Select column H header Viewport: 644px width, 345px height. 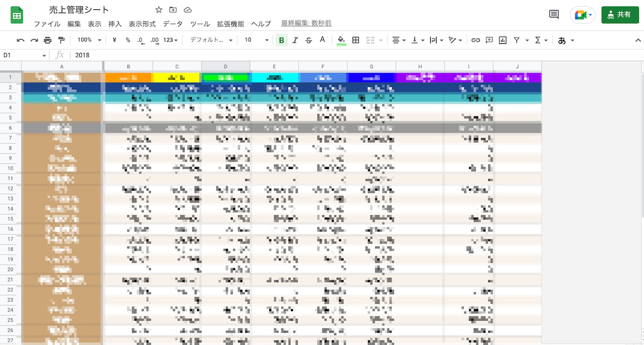[x=420, y=66]
